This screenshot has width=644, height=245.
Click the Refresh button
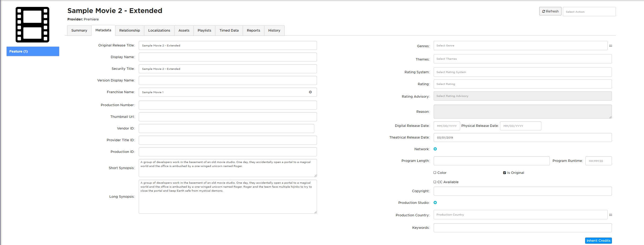click(x=550, y=11)
